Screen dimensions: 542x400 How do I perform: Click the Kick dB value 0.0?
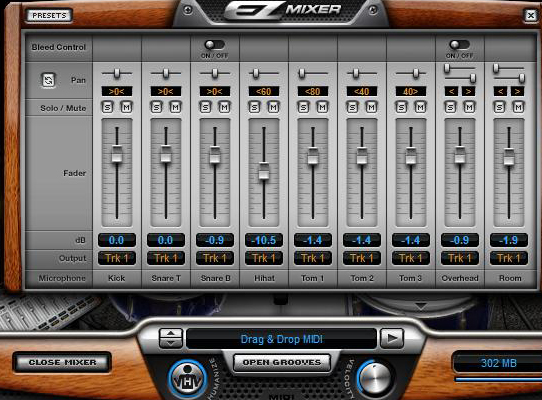(117, 240)
